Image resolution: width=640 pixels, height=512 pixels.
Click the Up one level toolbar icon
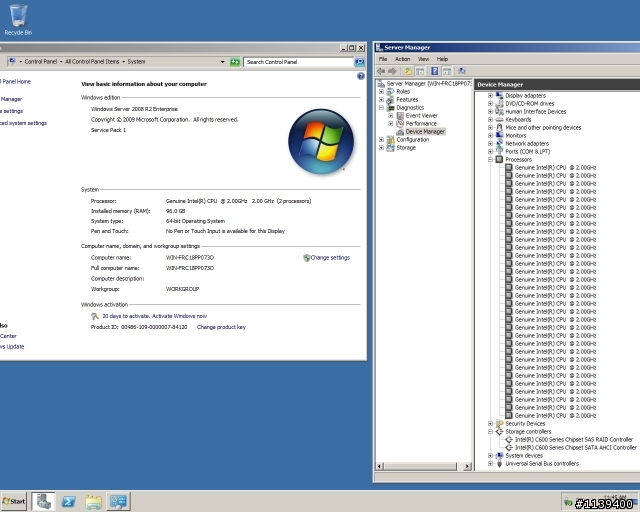coord(408,71)
